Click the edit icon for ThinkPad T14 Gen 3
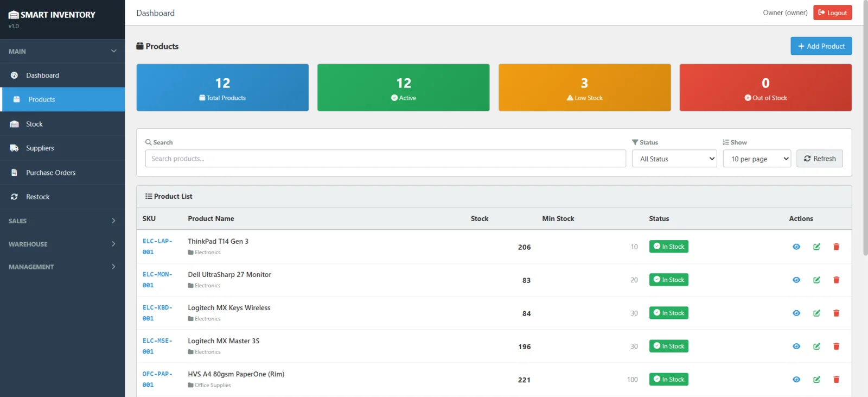The height and width of the screenshot is (397, 868). click(x=816, y=247)
